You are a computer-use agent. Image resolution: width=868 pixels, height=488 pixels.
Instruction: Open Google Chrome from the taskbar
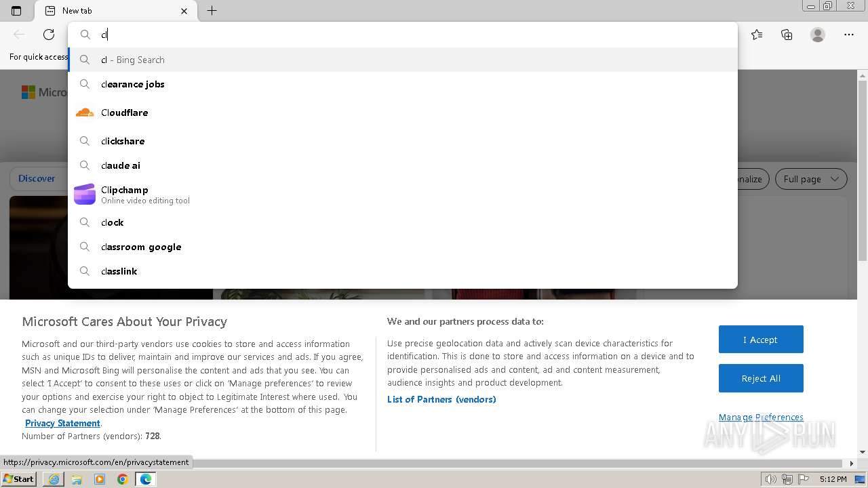(123, 479)
